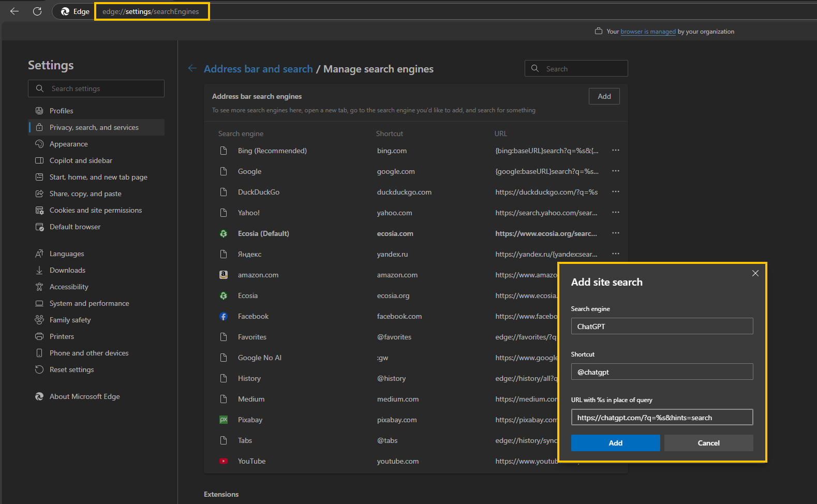Open Cookies and site permissions

96,210
